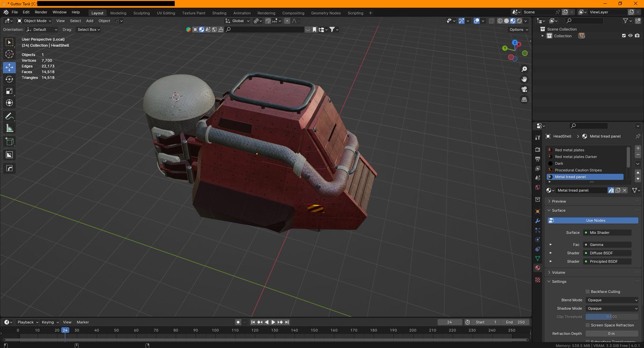
Task: Switch to the Shading workspace tab
Action: click(x=219, y=13)
